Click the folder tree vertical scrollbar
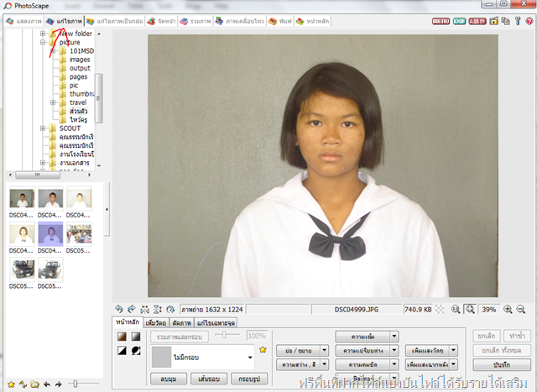 click(x=99, y=99)
